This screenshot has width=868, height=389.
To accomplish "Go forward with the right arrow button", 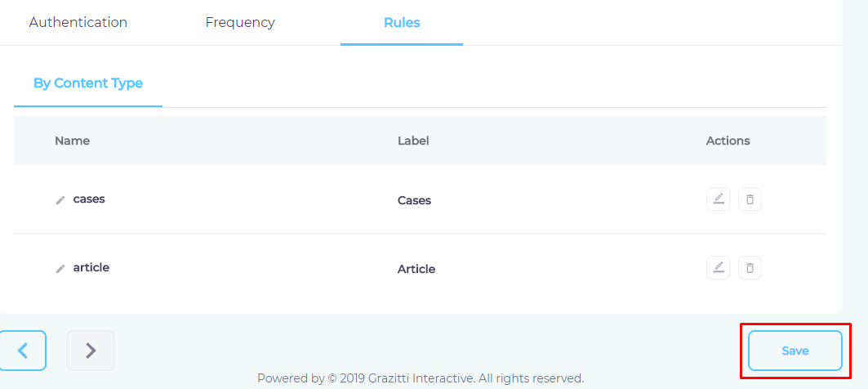I will point(91,351).
